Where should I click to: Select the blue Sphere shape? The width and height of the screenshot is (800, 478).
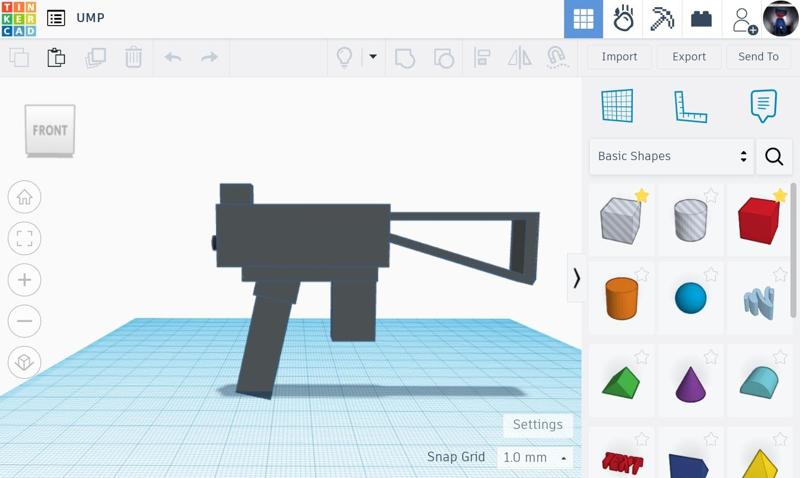point(691,298)
